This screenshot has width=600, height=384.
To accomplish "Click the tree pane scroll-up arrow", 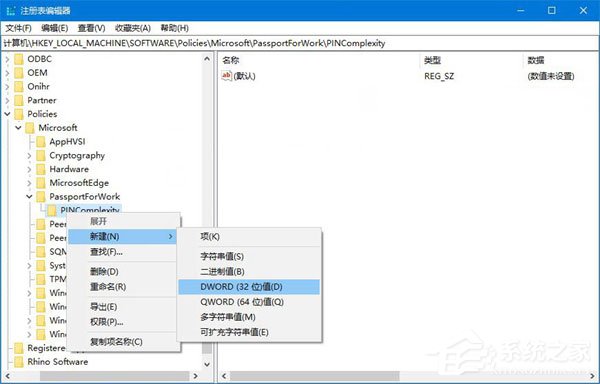I will 207,59.
